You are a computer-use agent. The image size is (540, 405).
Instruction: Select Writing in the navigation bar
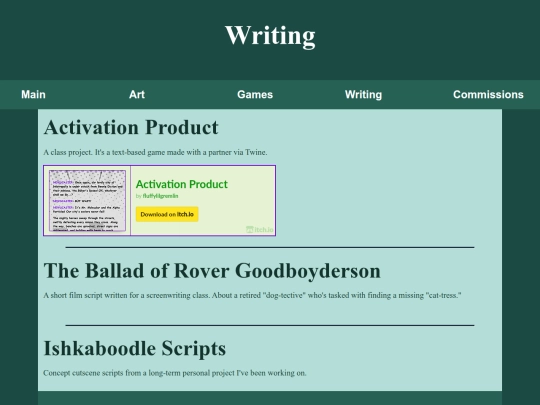click(x=363, y=94)
